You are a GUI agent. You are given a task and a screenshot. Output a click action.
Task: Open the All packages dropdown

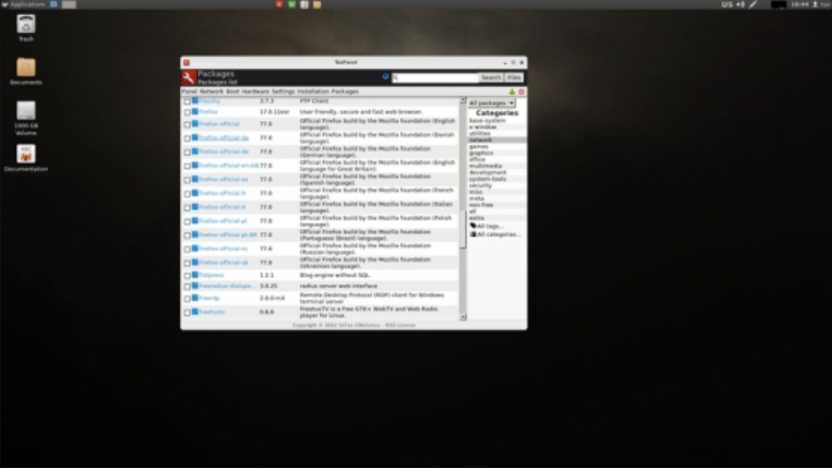click(x=491, y=102)
